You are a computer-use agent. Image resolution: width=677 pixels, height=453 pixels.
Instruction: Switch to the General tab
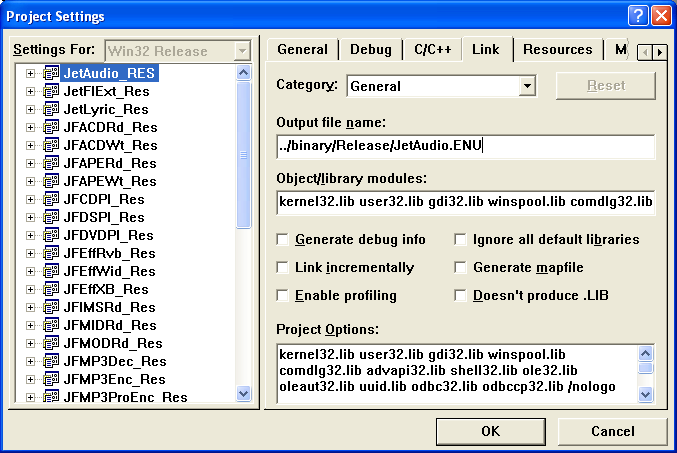[302, 50]
